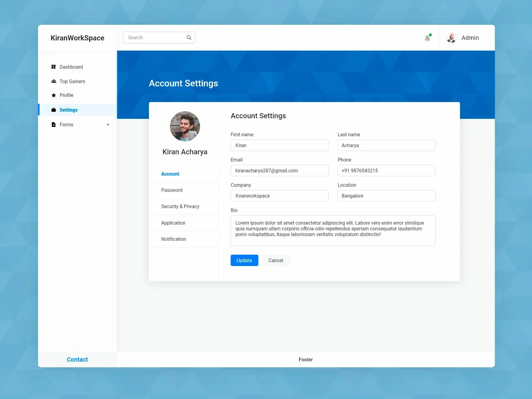Click Kiran Acharya's profile photo
The height and width of the screenshot is (399, 532).
(185, 126)
